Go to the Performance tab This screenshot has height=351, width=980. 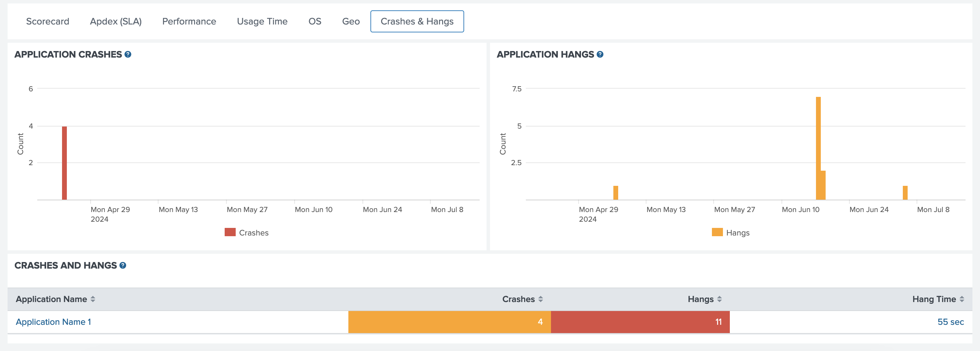[189, 21]
